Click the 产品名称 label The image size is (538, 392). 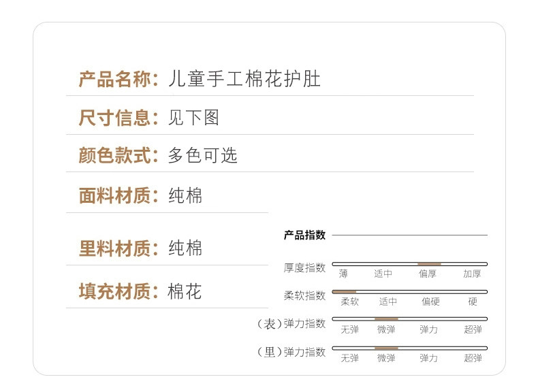(x=118, y=79)
